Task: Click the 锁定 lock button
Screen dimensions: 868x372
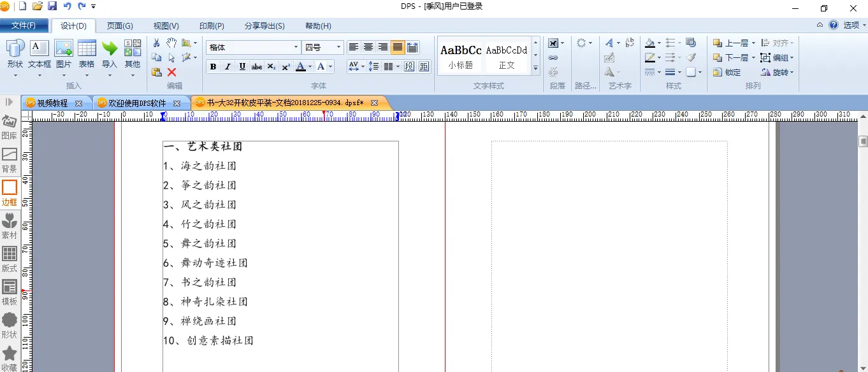Action: click(x=727, y=73)
